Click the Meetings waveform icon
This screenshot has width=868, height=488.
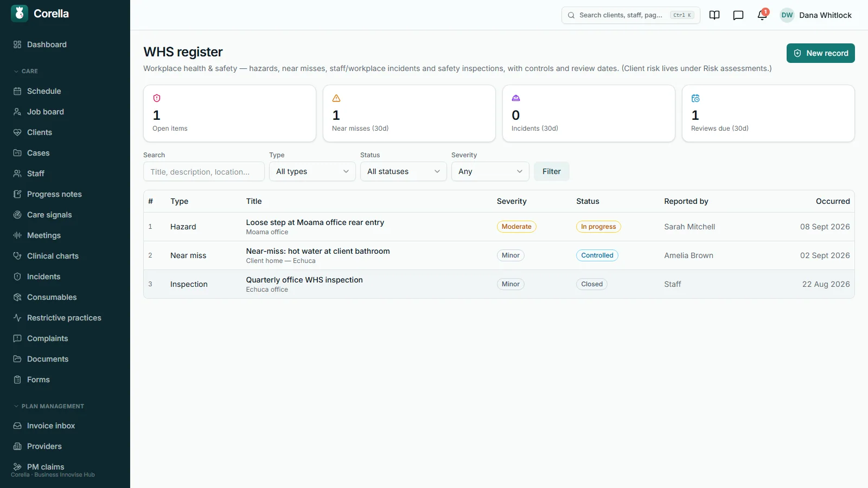pos(17,235)
